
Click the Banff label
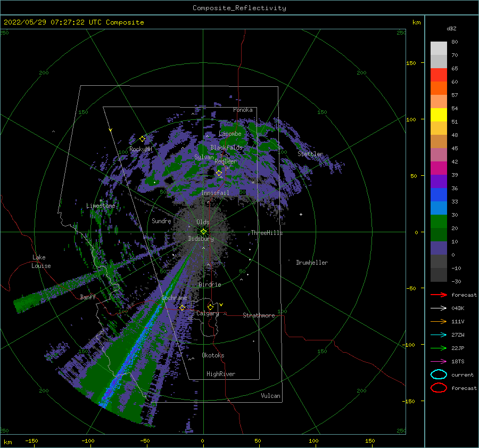[x=88, y=297]
